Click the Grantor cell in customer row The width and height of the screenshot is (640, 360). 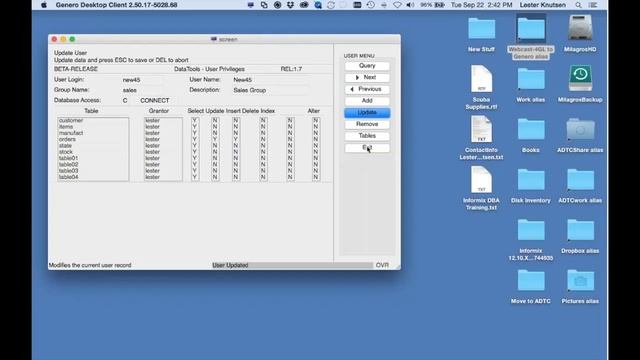pyautogui.click(x=163, y=120)
